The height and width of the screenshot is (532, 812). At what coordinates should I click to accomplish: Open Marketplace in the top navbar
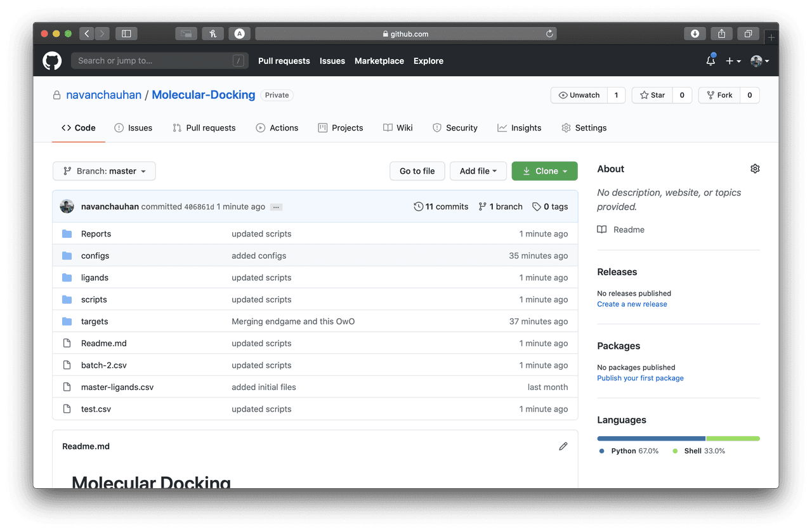379,61
